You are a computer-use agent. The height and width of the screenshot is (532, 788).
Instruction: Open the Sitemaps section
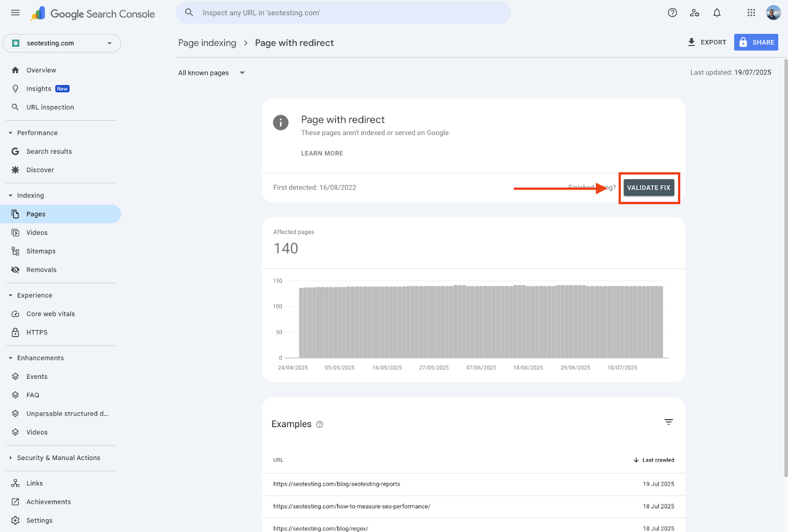(x=41, y=251)
